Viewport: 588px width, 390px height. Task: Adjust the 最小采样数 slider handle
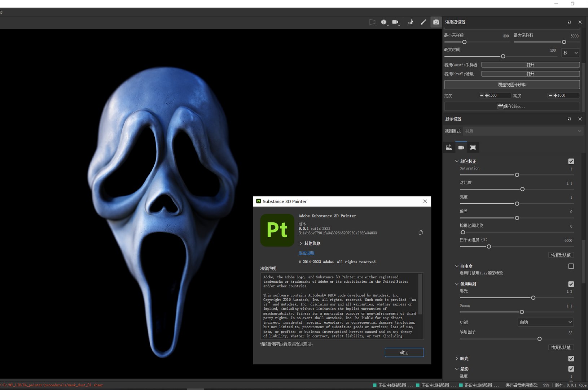point(464,42)
